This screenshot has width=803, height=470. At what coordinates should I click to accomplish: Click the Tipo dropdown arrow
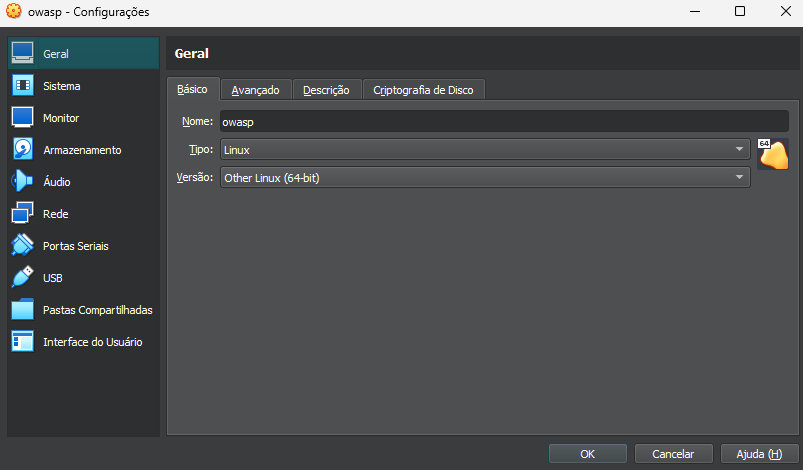point(739,149)
